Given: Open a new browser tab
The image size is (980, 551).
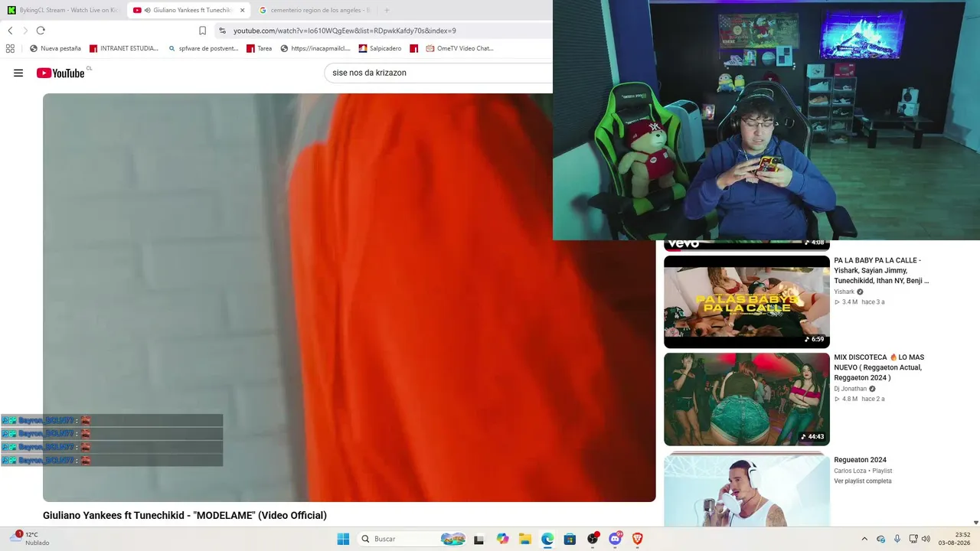Looking at the screenshot, I should [387, 10].
